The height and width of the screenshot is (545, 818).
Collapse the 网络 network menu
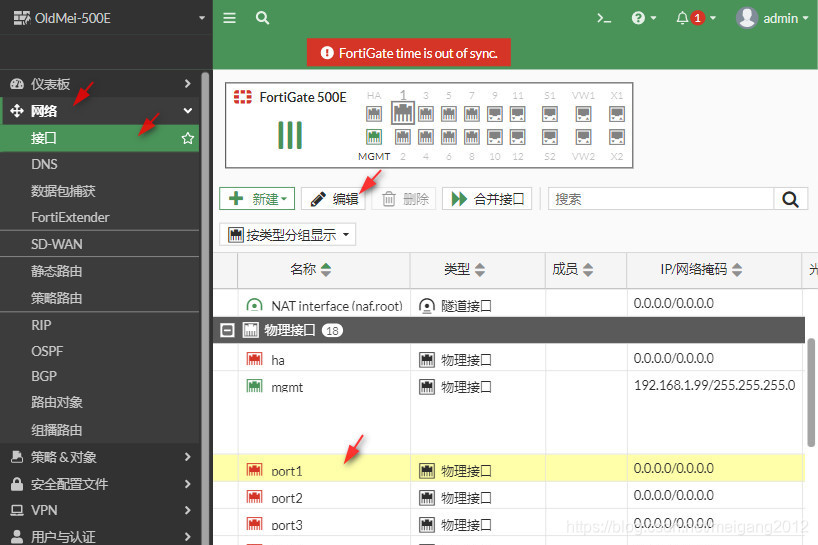click(100, 111)
